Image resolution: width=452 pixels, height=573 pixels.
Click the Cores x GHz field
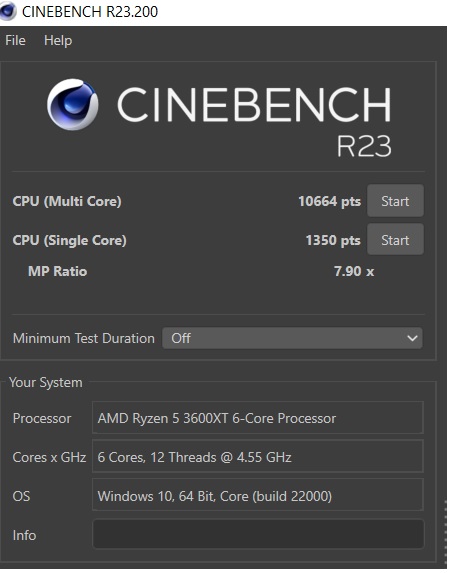coord(258,456)
